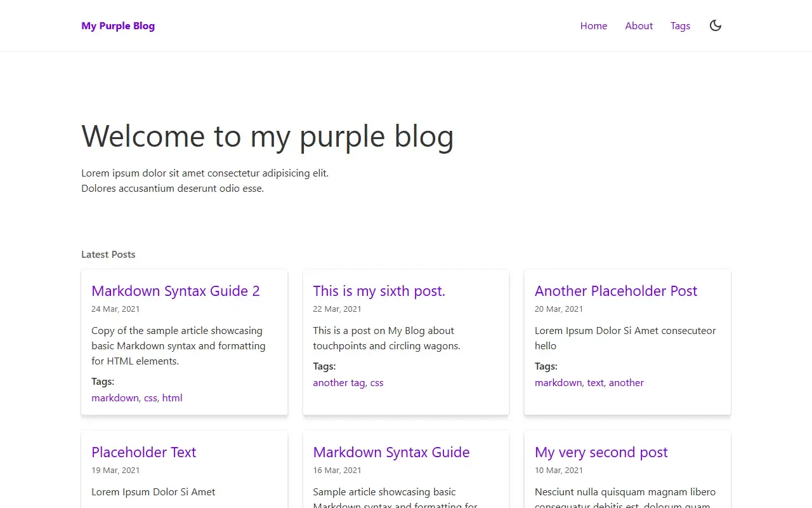Click the 24 Mar, 2021 date

[x=115, y=309]
